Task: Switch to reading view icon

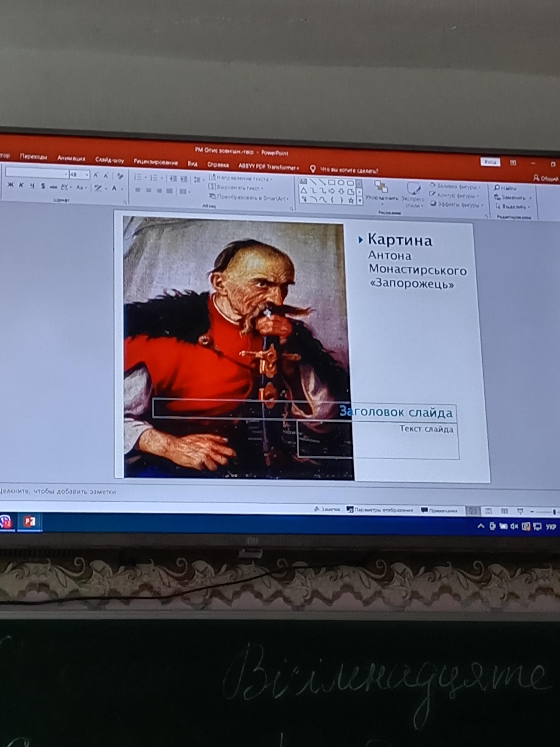Action: click(504, 511)
